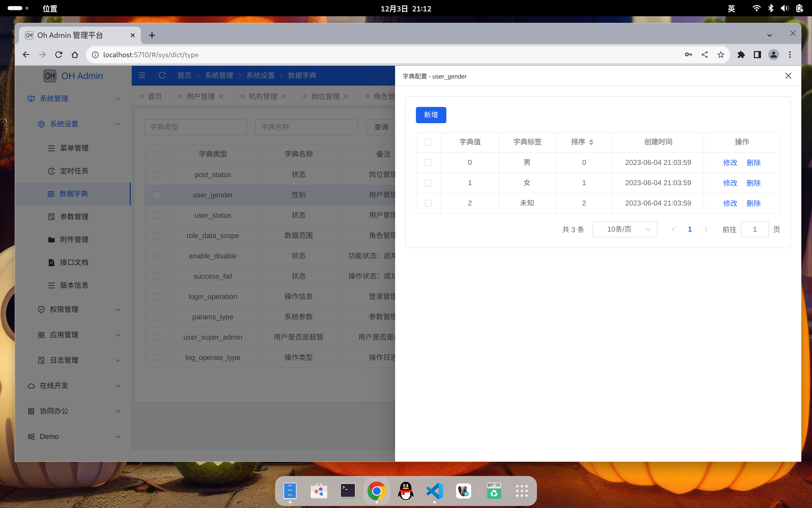Click the browser home icon

click(75, 54)
